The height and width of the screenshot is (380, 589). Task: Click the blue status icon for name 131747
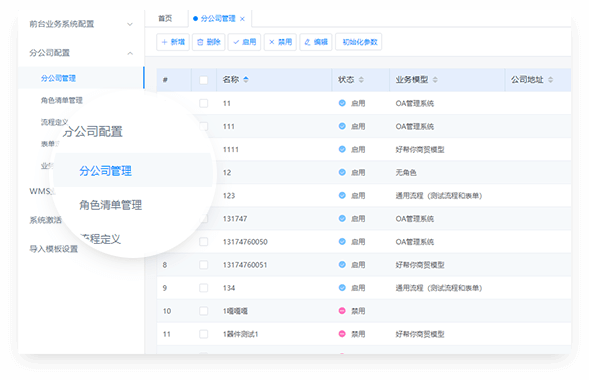(342, 219)
